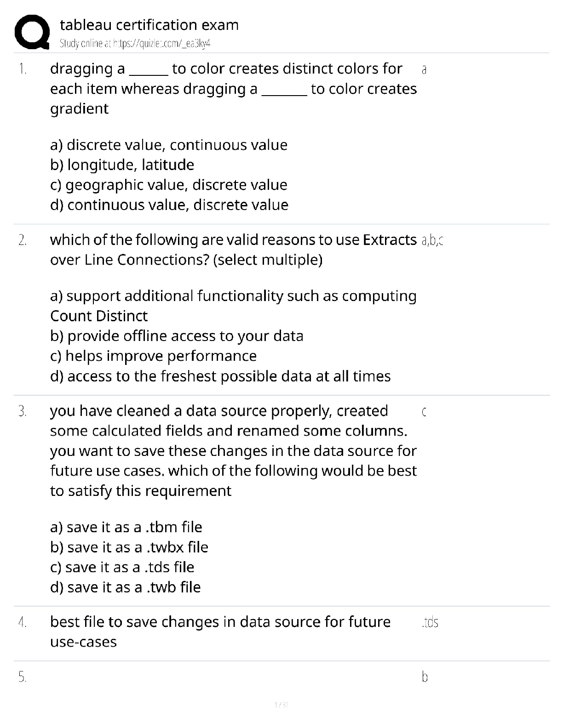Image resolution: width=563 pixels, height=728 pixels.
Task: Select option c) geographic value, discrete value
Action: (x=168, y=185)
